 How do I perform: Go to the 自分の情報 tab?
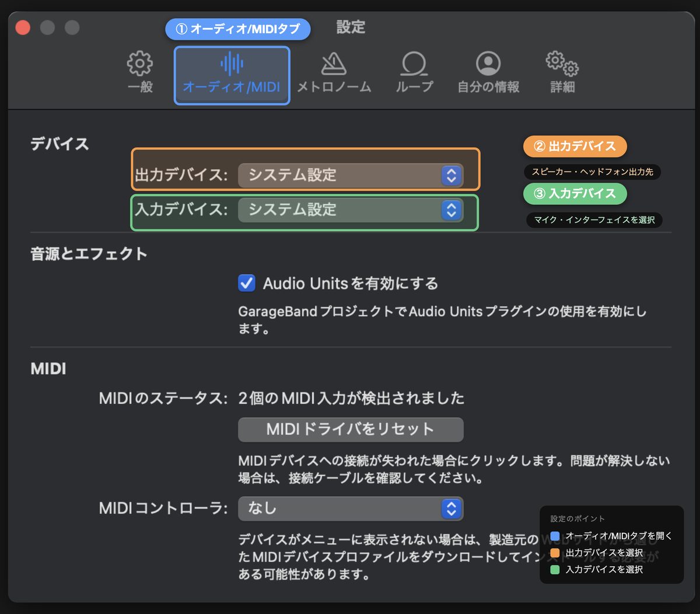(488, 74)
